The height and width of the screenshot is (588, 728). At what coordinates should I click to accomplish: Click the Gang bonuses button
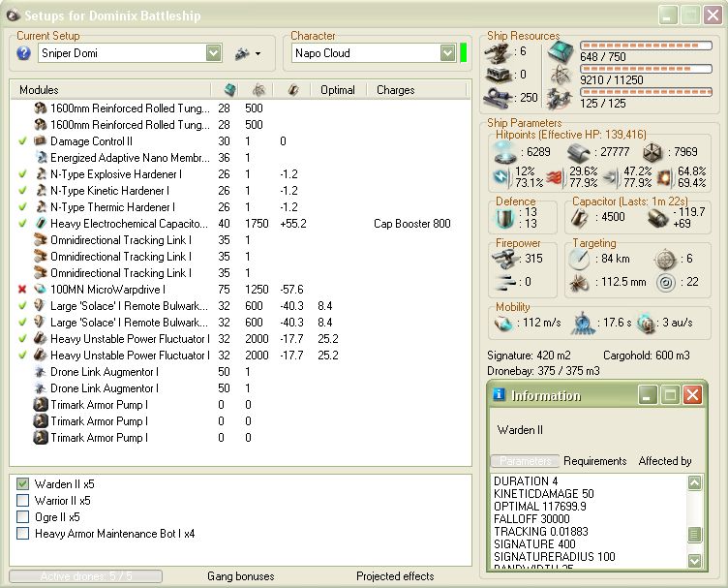point(240,576)
